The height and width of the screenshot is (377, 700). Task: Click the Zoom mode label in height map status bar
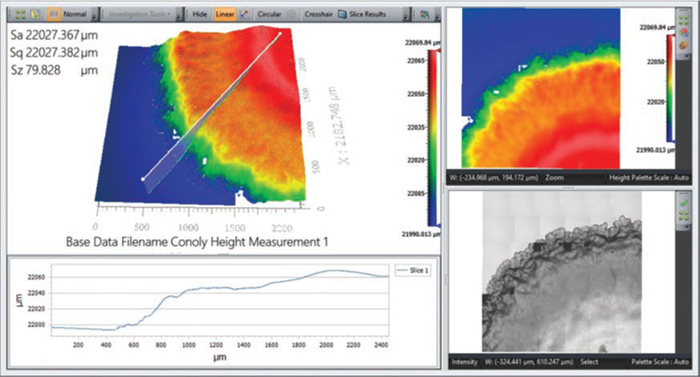(x=554, y=178)
